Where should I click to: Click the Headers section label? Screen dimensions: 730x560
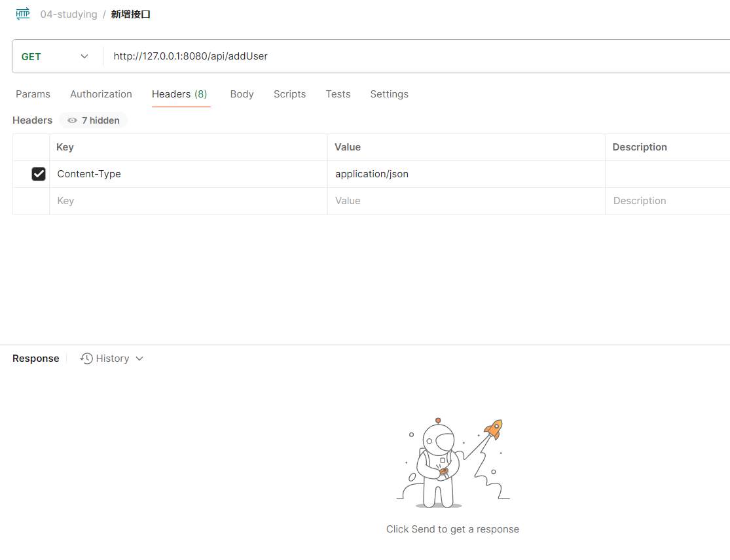point(32,120)
